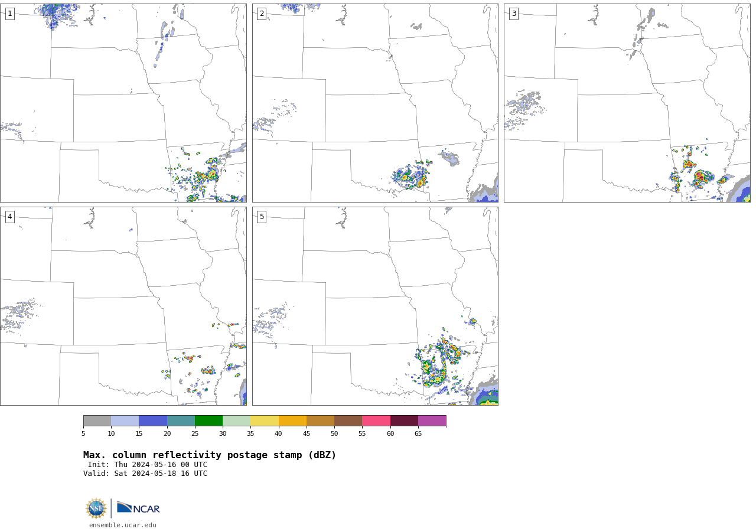Click the panel number 3 label
756x532 pixels.
point(513,14)
